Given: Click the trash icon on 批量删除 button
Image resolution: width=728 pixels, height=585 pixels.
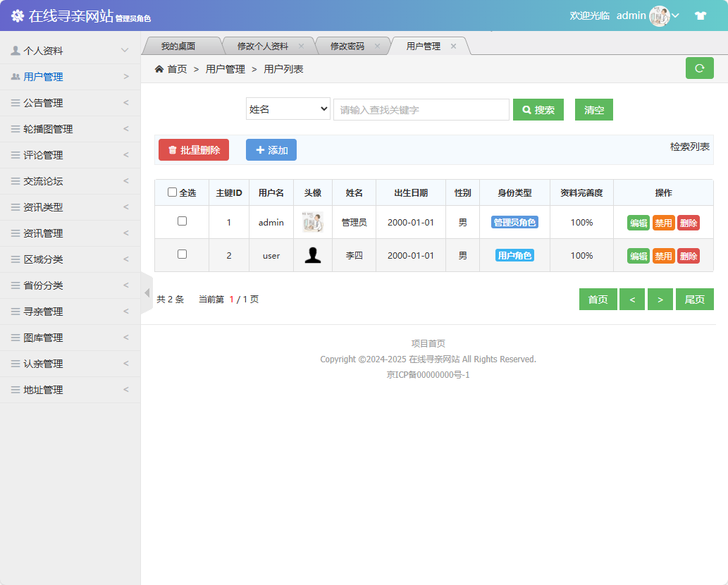Looking at the screenshot, I should (173, 149).
